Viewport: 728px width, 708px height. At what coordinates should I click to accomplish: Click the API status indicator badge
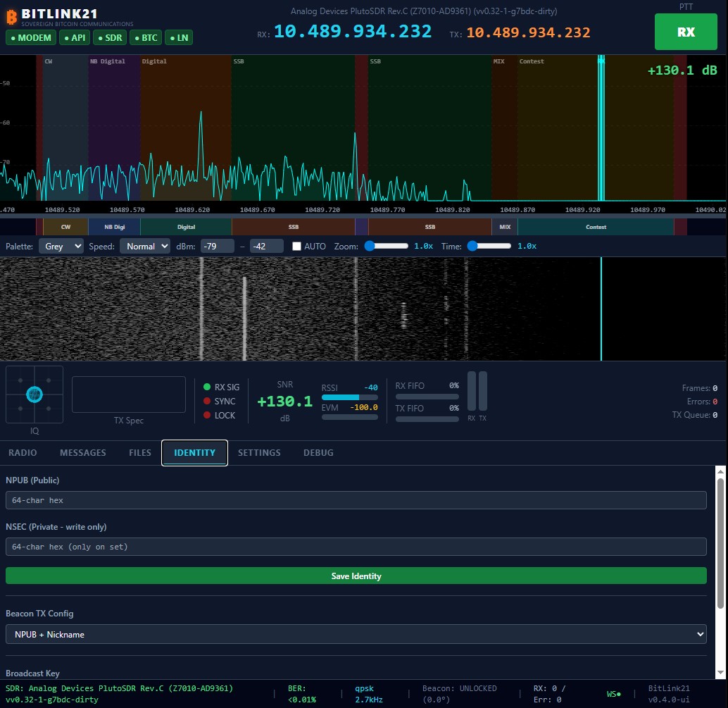75,37
